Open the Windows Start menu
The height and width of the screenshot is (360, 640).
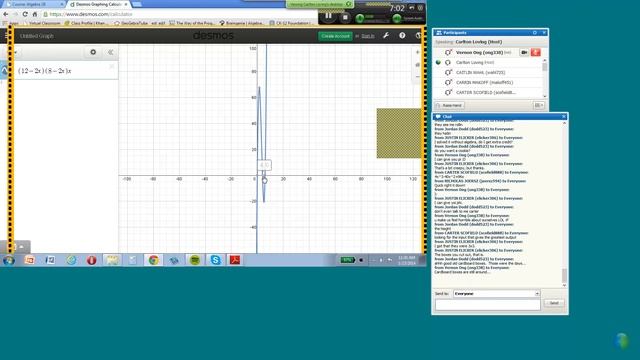point(8,260)
